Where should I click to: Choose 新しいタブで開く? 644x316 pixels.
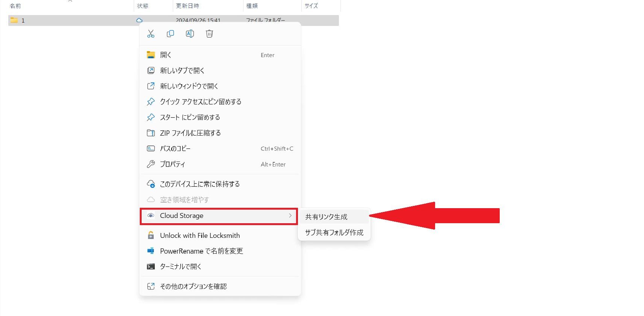click(x=220, y=71)
